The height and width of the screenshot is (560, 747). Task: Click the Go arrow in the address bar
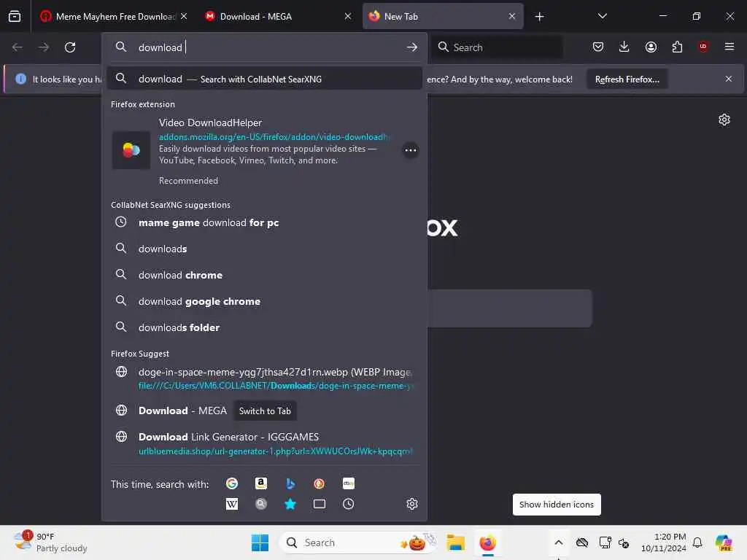[412, 47]
